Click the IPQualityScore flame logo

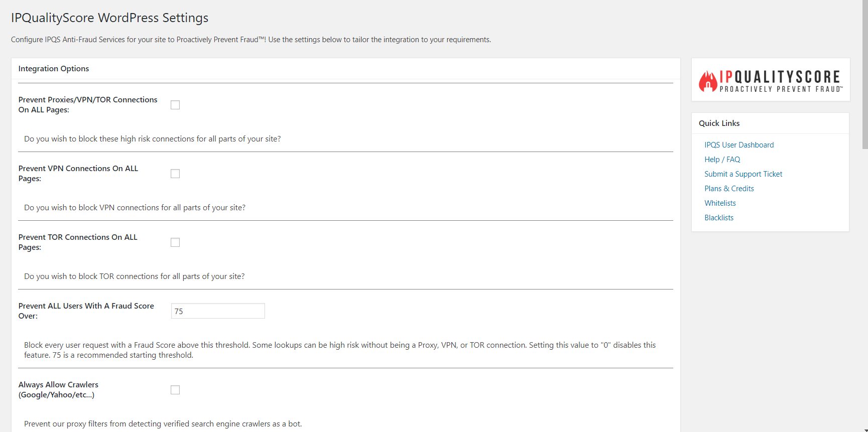pyautogui.click(x=708, y=81)
